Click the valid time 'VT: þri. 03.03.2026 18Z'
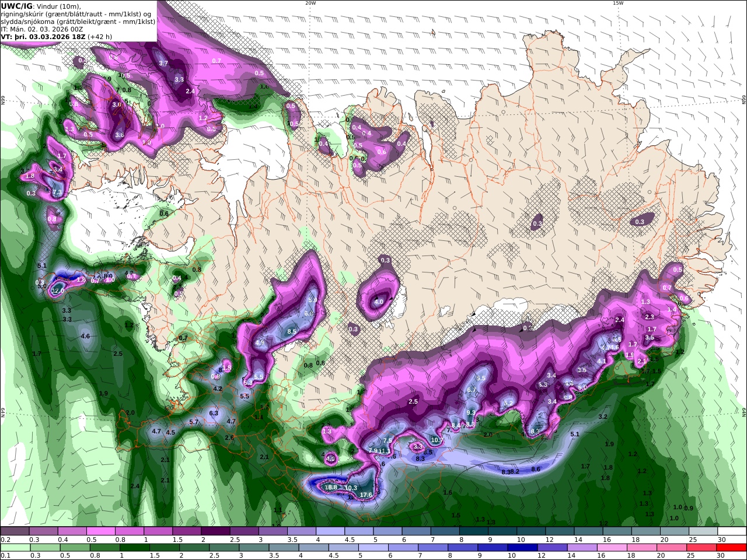Image resolution: width=747 pixels, height=560 pixels. click(x=43, y=36)
